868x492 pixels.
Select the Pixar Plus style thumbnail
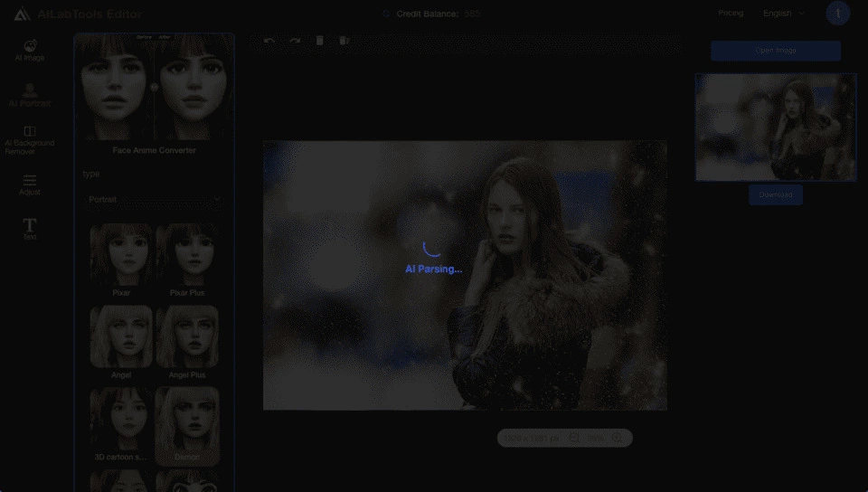point(187,254)
